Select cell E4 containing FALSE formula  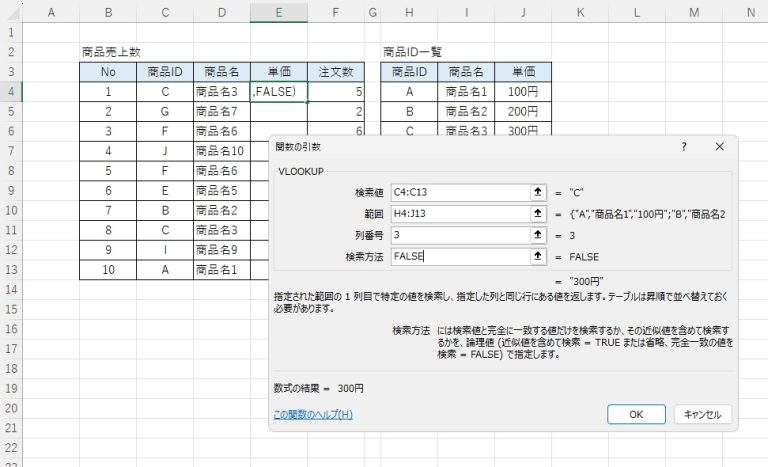click(279, 92)
